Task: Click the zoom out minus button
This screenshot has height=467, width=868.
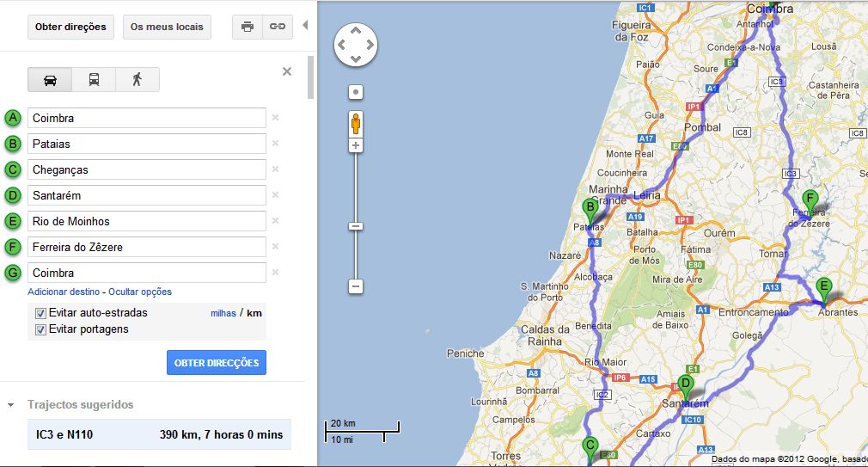Action: (x=356, y=287)
